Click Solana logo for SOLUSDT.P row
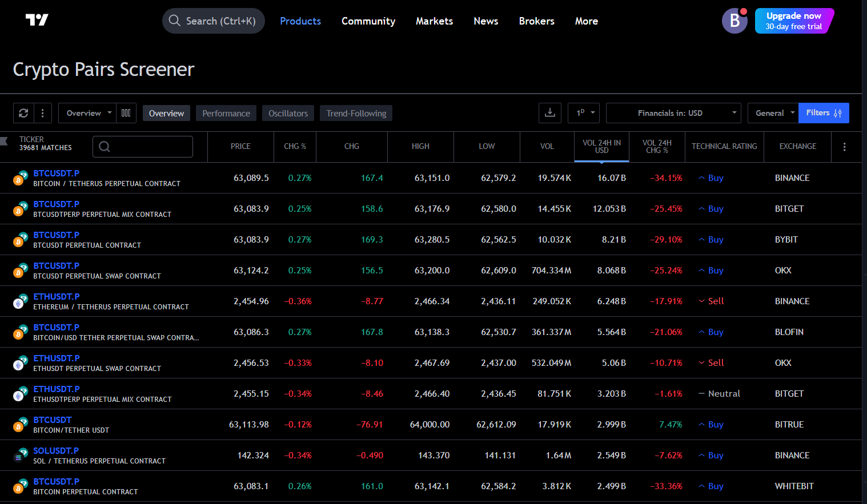Screen dimensions: 867x504 click(20, 455)
